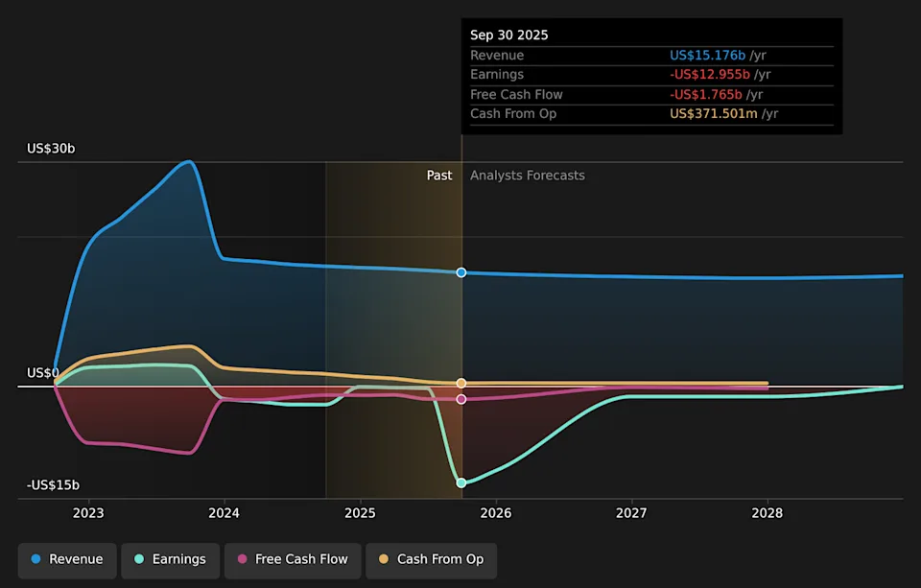Select the Revenue data point marker on the blue line

coord(461,272)
